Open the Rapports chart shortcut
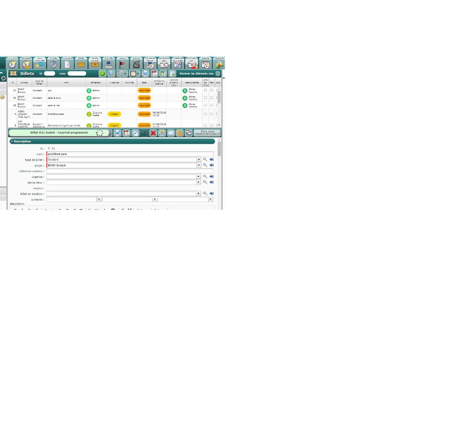Screen dimensions: 476x448 click(x=219, y=63)
